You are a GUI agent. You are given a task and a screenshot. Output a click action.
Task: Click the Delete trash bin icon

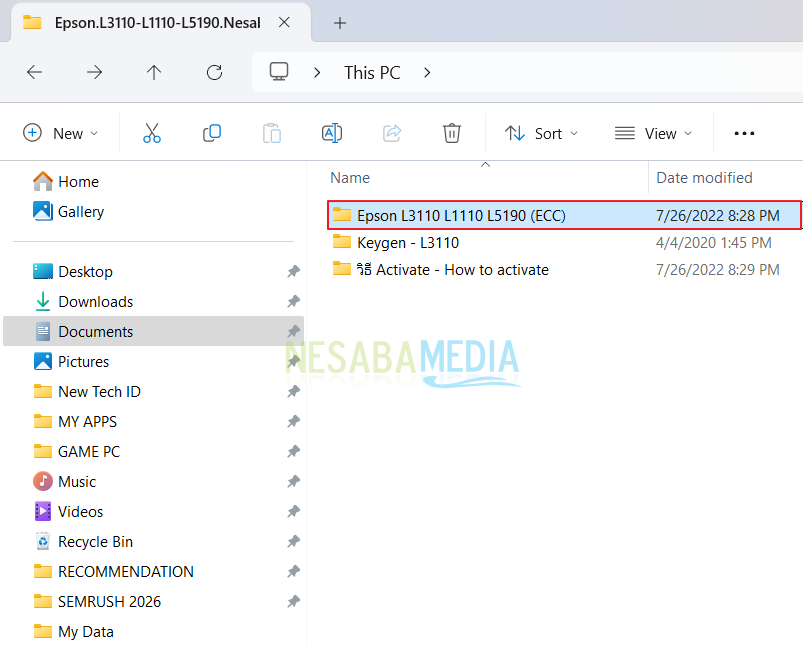coord(452,133)
